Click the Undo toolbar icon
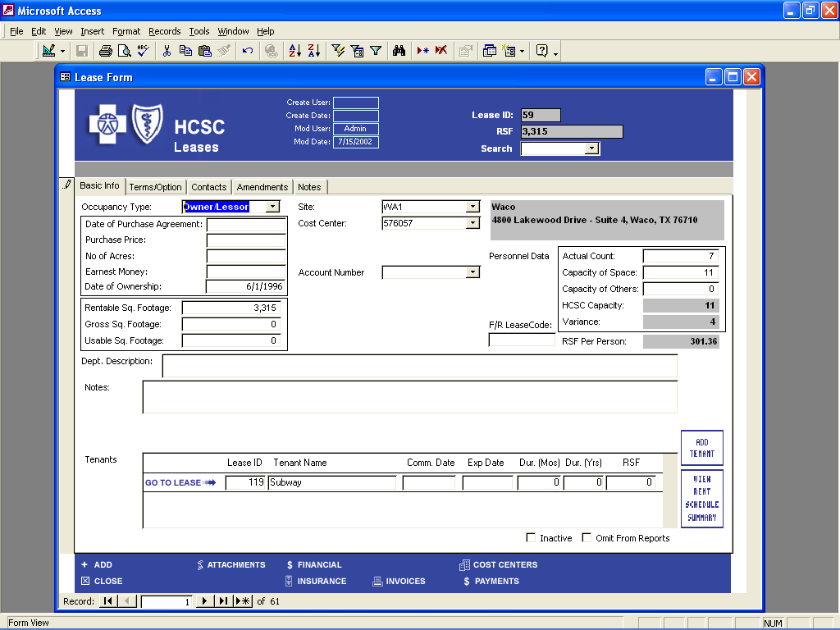The image size is (840, 630). (x=248, y=51)
